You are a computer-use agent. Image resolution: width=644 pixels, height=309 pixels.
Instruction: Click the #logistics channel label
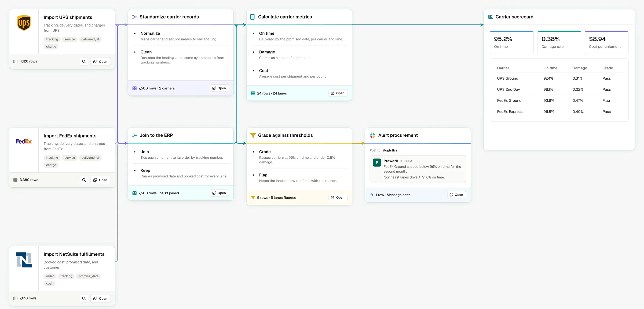[390, 150]
